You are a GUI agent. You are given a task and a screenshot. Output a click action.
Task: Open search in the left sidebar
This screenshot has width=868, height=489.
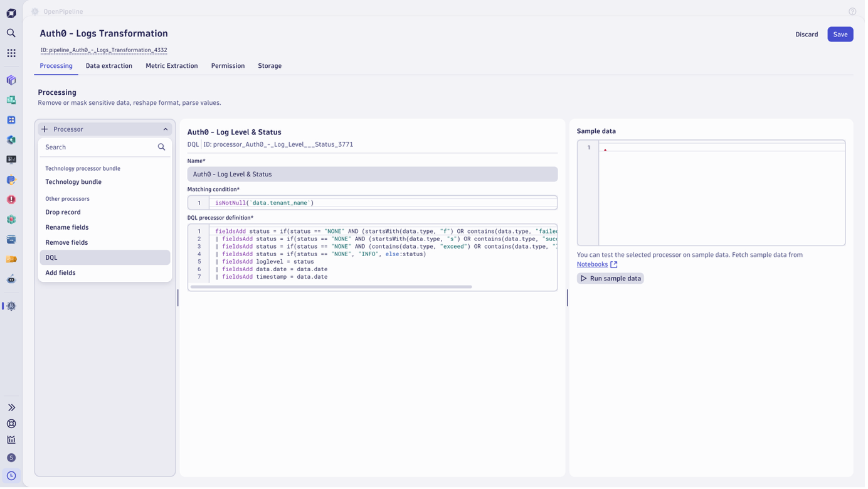(11, 33)
